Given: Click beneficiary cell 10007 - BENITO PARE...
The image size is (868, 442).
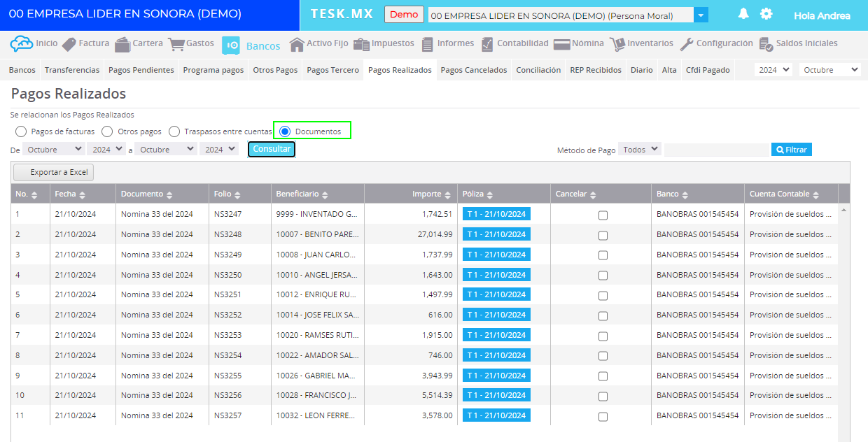Looking at the screenshot, I should 317,234.
